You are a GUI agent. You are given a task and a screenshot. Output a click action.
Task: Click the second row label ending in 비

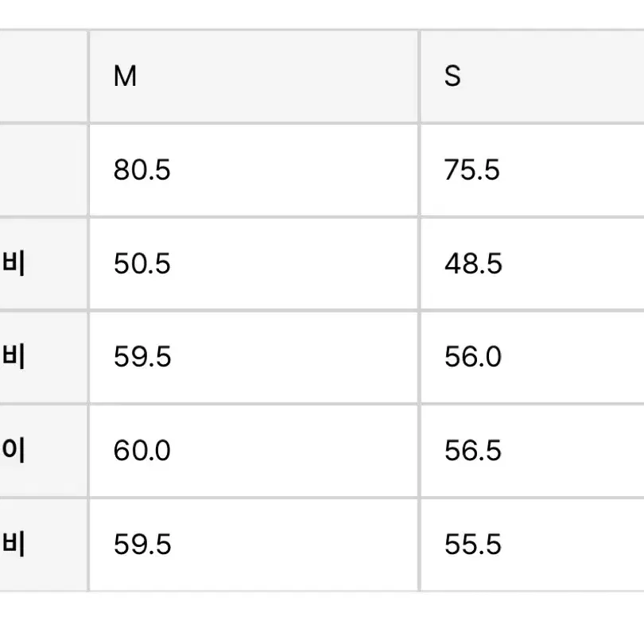click(14, 356)
